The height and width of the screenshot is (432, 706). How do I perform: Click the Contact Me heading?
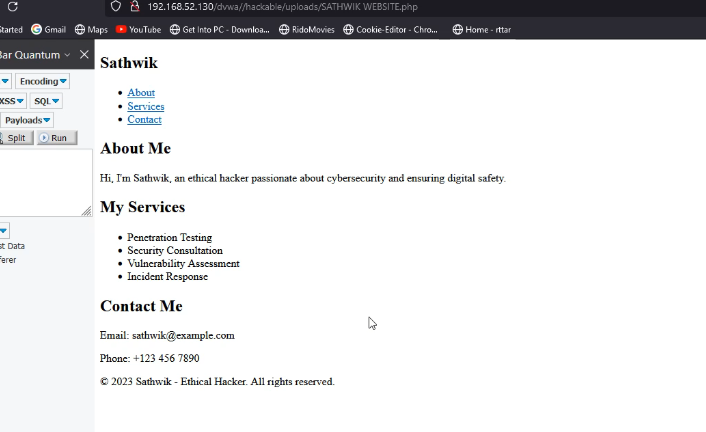click(x=141, y=306)
